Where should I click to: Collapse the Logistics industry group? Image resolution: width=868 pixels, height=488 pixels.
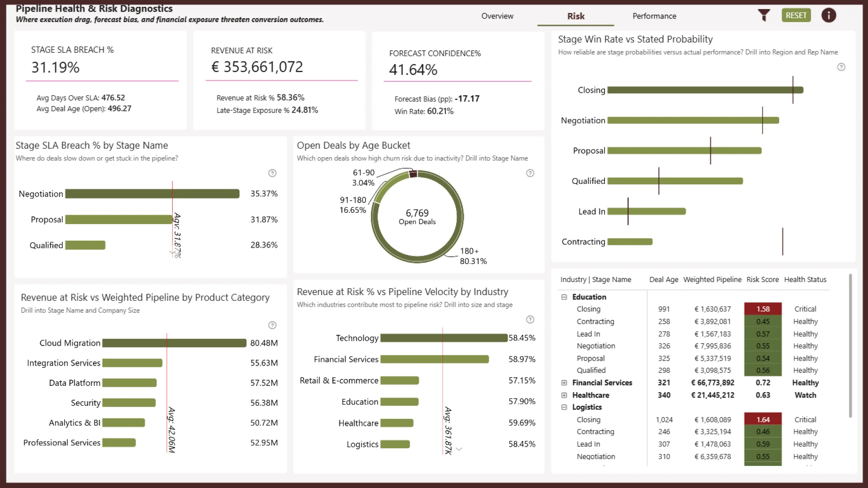coord(564,408)
